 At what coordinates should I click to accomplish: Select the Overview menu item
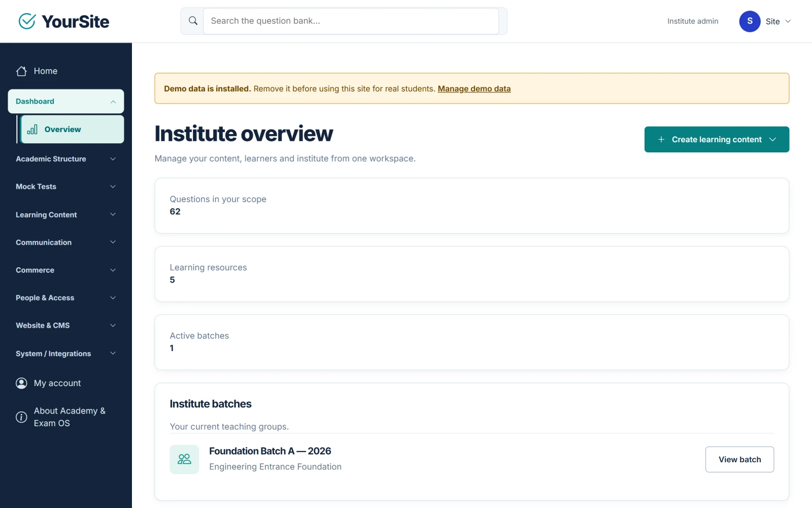72,130
